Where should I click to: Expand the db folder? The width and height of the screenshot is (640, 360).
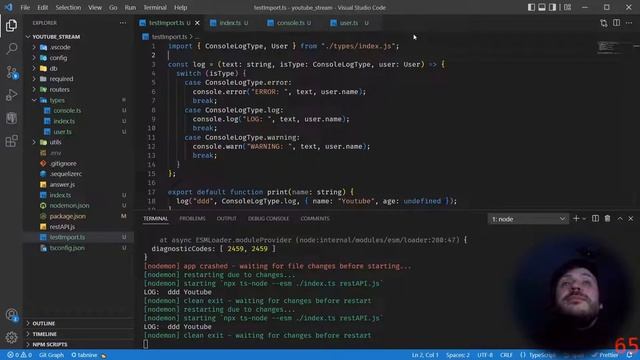(53, 69)
